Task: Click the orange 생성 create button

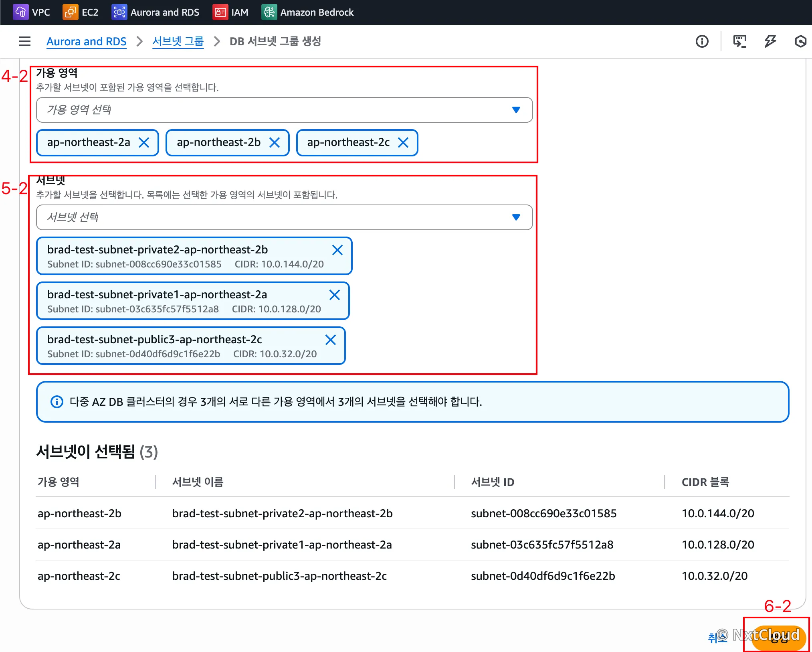Action: point(778,637)
